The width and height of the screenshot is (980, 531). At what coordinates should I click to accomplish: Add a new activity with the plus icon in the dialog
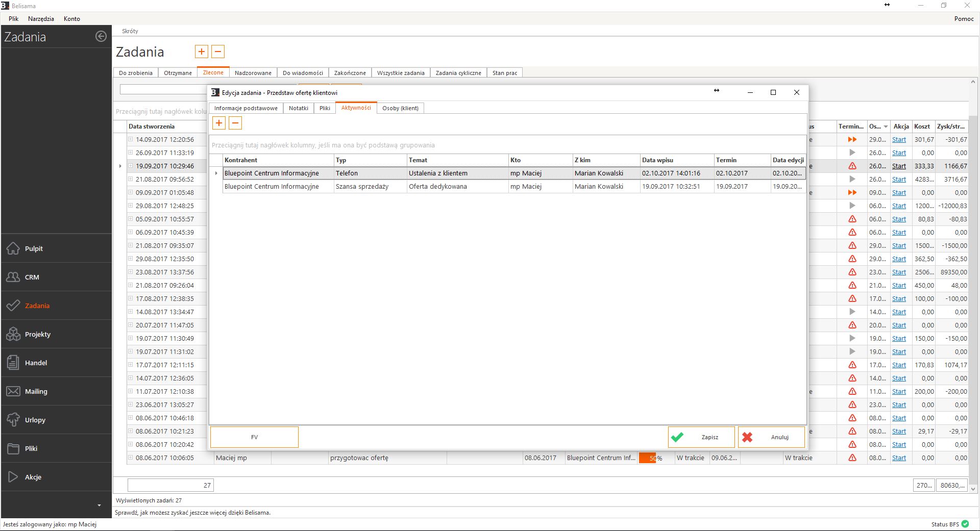[218, 123]
